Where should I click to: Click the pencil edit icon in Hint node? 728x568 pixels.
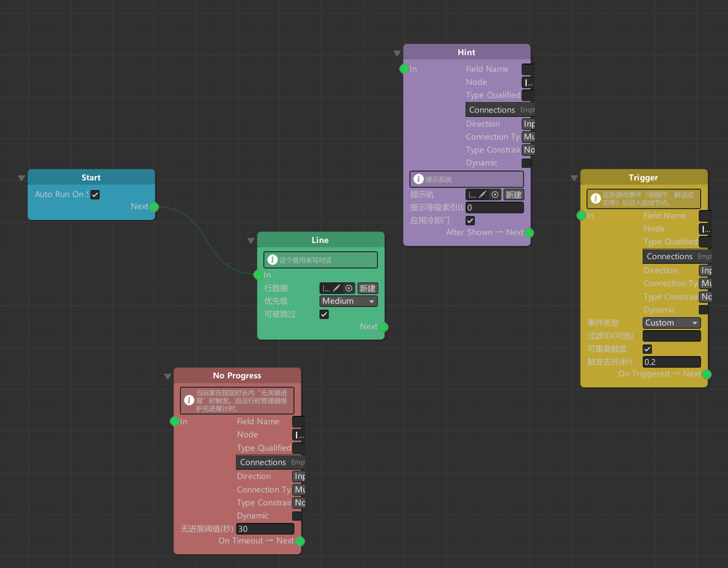[x=483, y=194]
